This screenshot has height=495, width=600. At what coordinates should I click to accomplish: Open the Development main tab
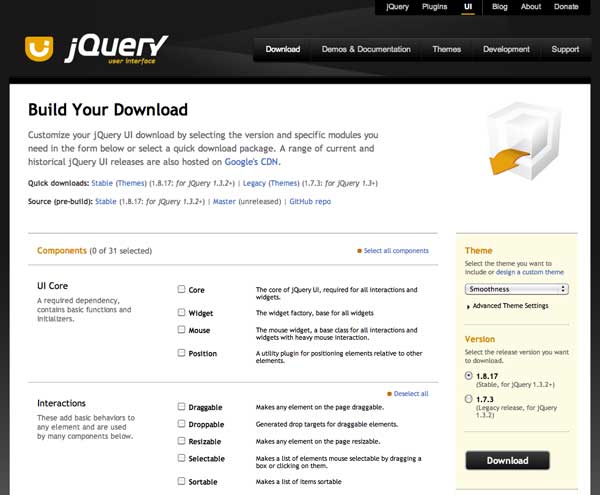click(x=506, y=49)
